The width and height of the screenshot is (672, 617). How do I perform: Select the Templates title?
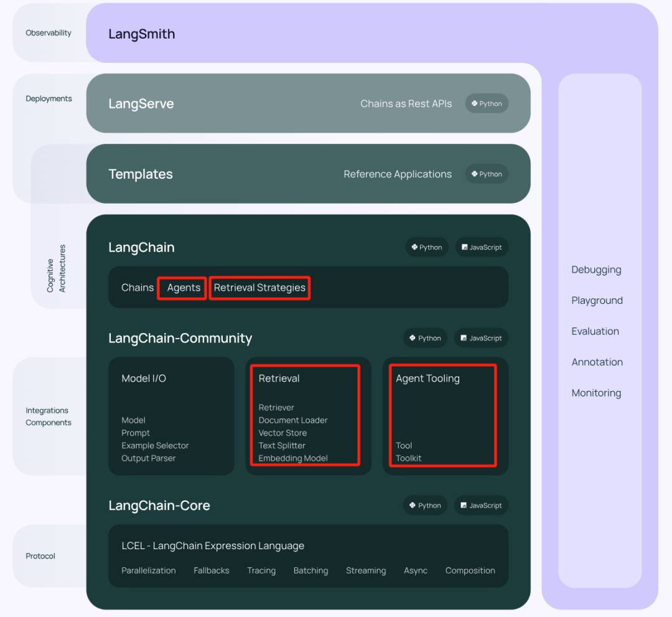click(141, 174)
